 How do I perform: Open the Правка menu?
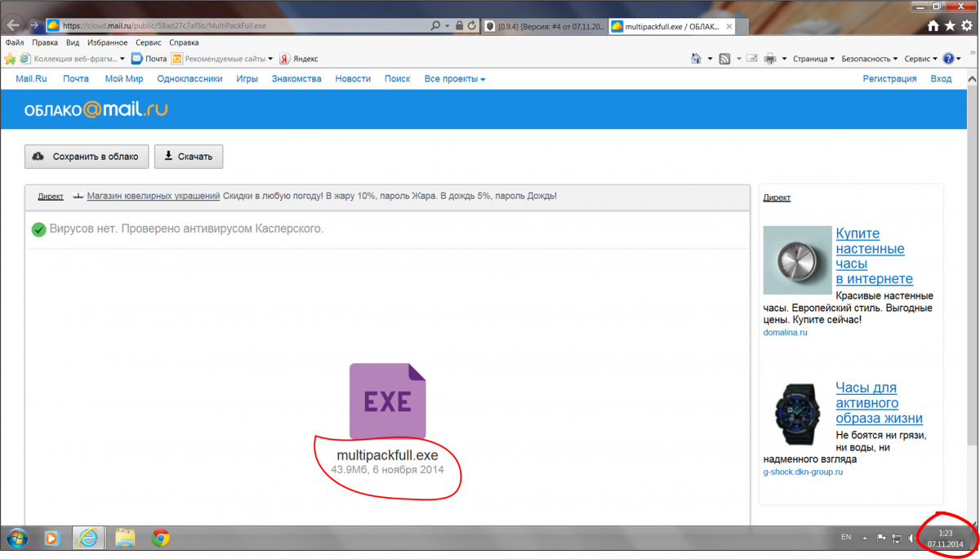(45, 42)
